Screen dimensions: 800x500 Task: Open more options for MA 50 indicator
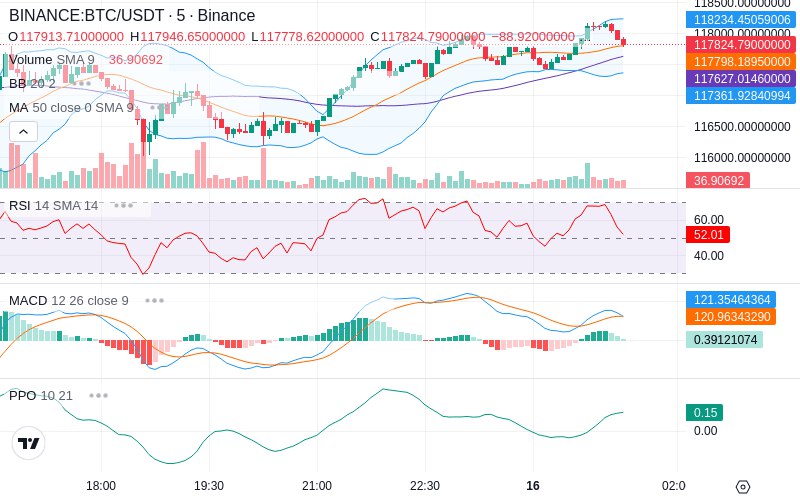pyautogui.click(x=160, y=108)
